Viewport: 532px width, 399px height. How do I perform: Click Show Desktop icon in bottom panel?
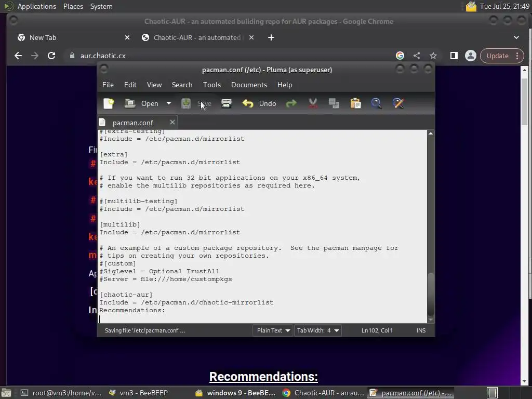[x=6, y=393]
